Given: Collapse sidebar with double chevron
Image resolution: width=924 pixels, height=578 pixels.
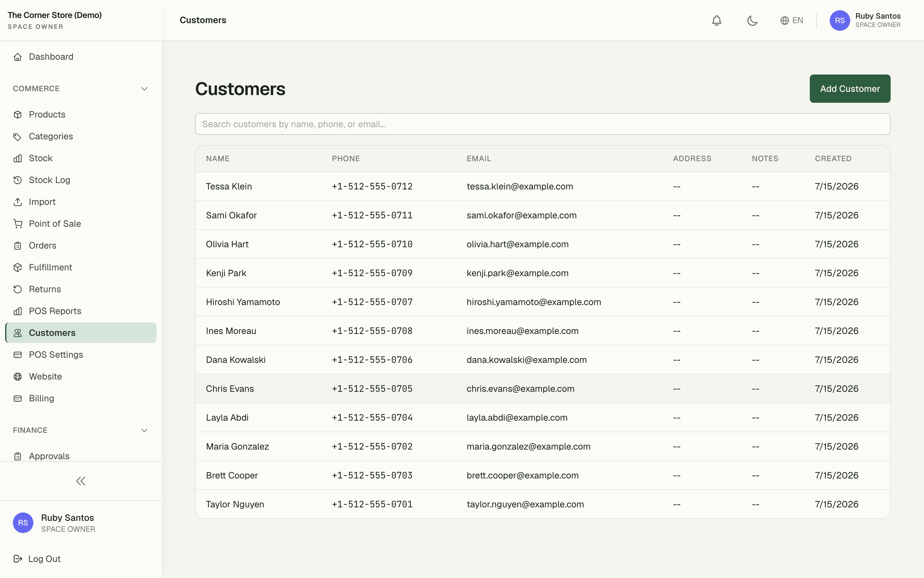Looking at the screenshot, I should [81, 481].
